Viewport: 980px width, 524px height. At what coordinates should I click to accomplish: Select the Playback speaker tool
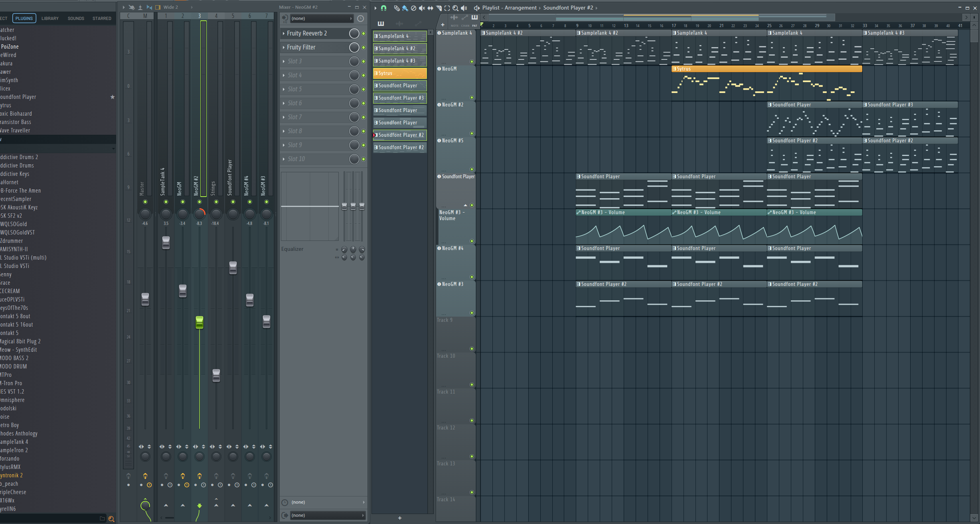(464, 8)
